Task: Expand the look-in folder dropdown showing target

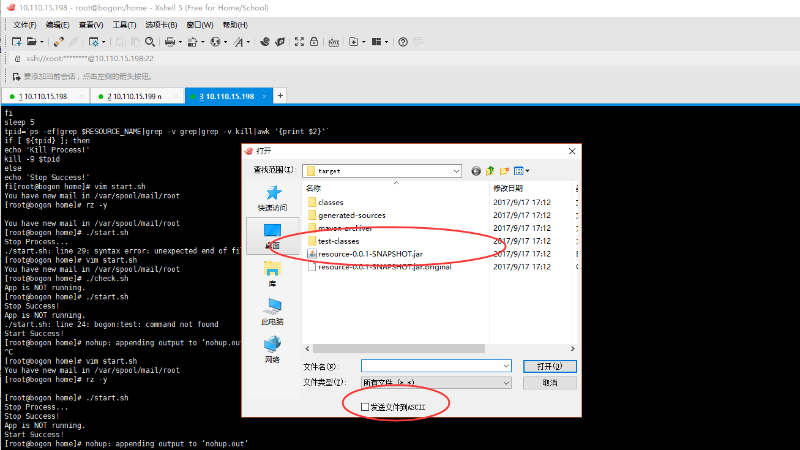Action: [x=454, y=171]
